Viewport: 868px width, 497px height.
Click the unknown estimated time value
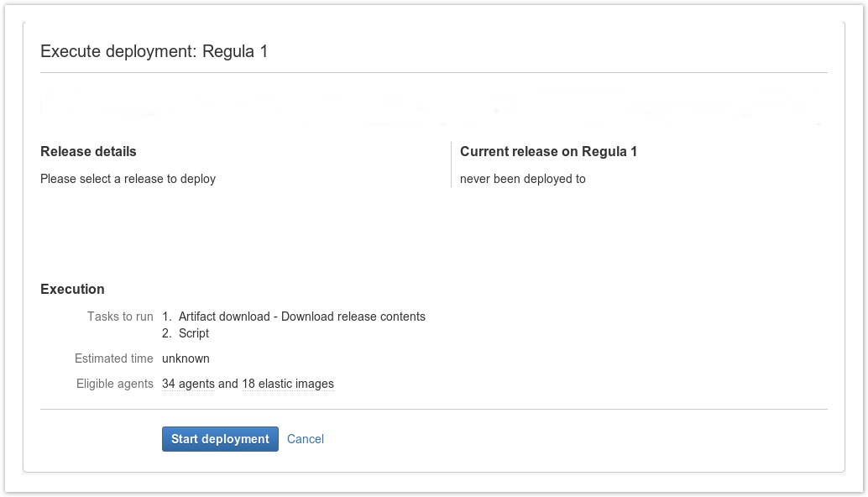point(186,358)
